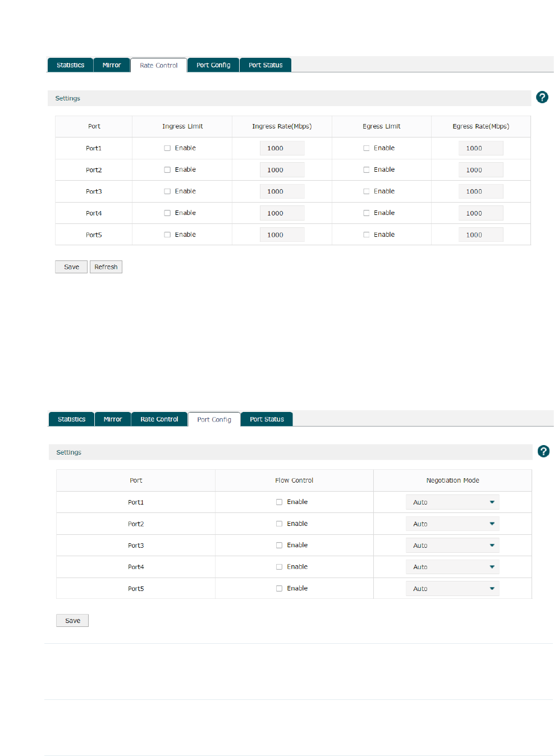The height and width of the screenshot is (756, 554).
Task: Save the Port Config settings
Action: point(72,621)
